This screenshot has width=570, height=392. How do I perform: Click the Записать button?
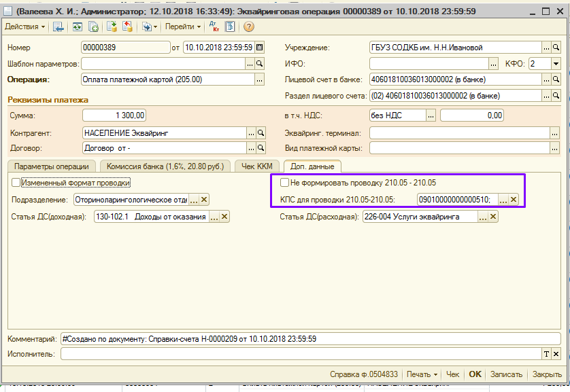tap(505, 374)
